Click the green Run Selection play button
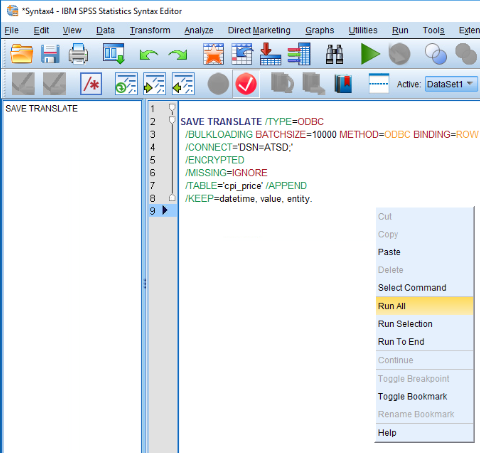Viewport: 480px width, 453px height. tap(370, 54)
